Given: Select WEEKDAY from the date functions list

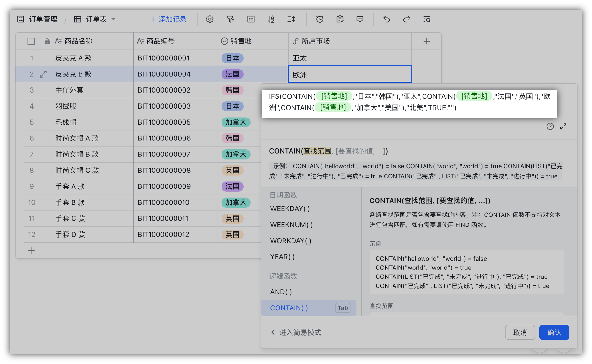Looking at the screenshot, I should pyautogui.click(x=289, y=209).
